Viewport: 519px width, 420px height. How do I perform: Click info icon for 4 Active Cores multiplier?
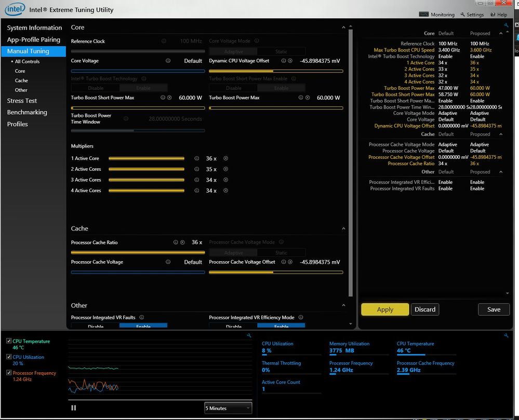(196, 191)
